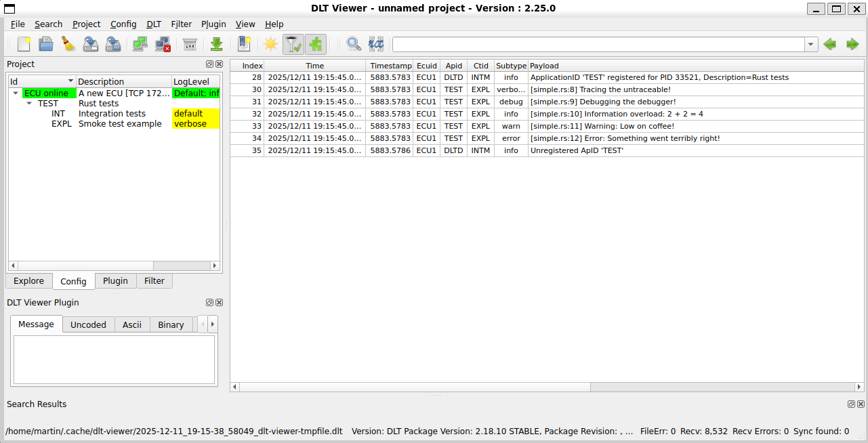This screenshot has height=443, width=868.
Task: Close the Project panel
Action: point(219,64)
